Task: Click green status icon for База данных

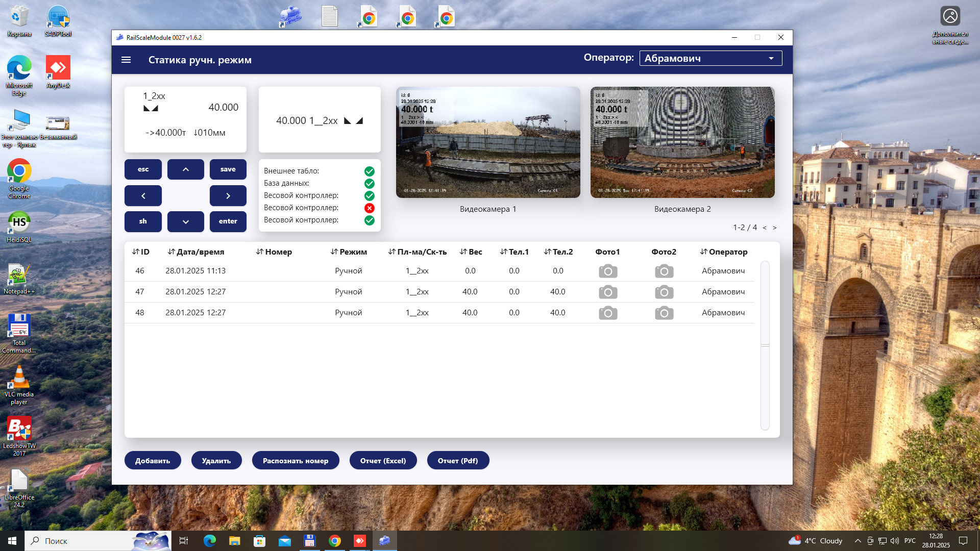Action: 369,184
